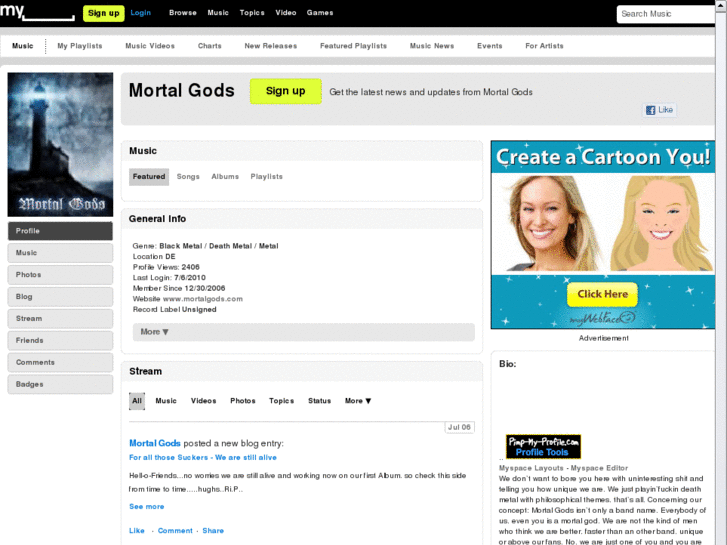Focus the Search Music field

pyautogui.click(x=666, y=14)
